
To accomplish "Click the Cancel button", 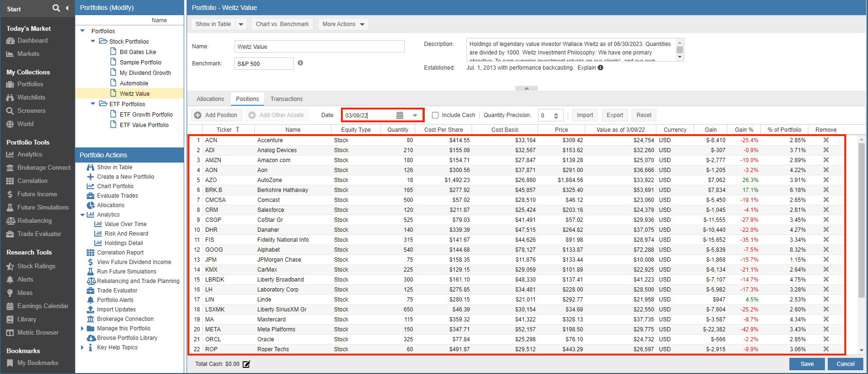I will click(845, 364).
